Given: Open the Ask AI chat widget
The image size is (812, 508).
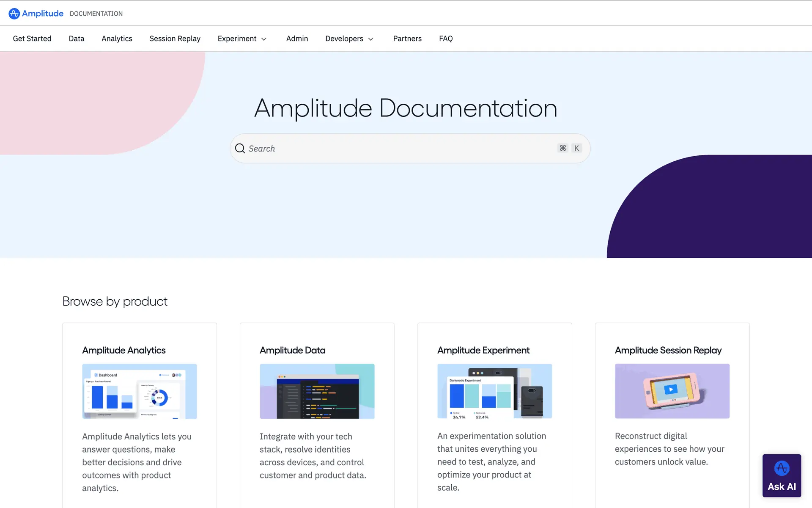Looking at the screenshot, I should point(781,475).
